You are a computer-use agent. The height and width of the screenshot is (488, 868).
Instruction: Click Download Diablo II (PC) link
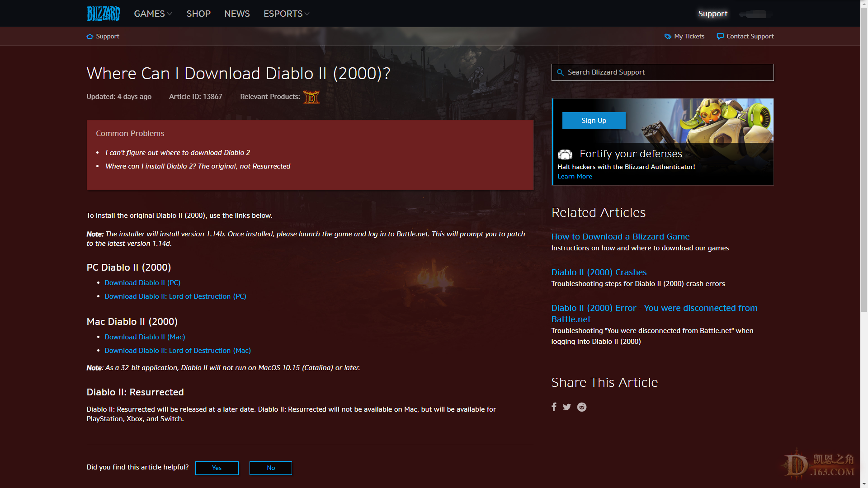coord(142,282)
